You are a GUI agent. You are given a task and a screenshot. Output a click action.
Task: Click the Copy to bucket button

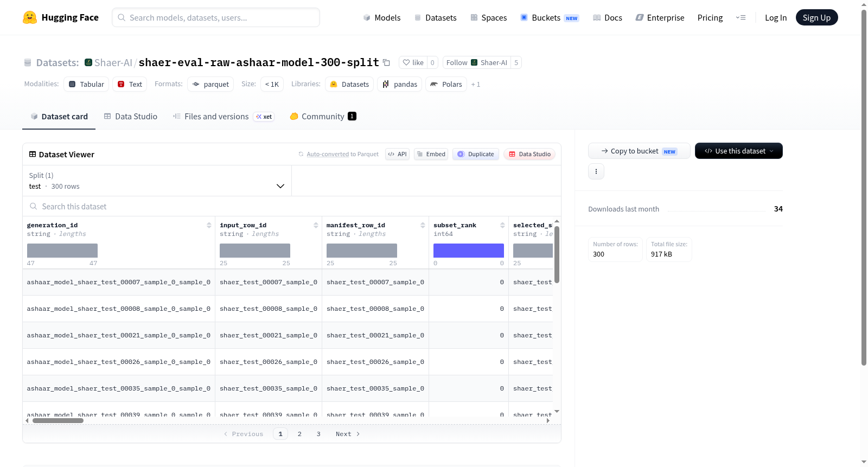tap(639, 151)
